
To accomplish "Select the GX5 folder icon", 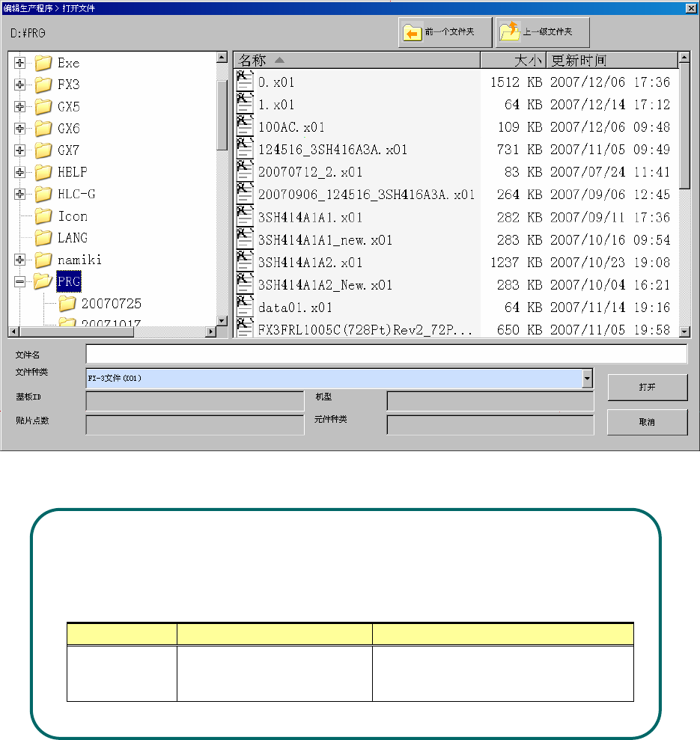I will [43, 107].
